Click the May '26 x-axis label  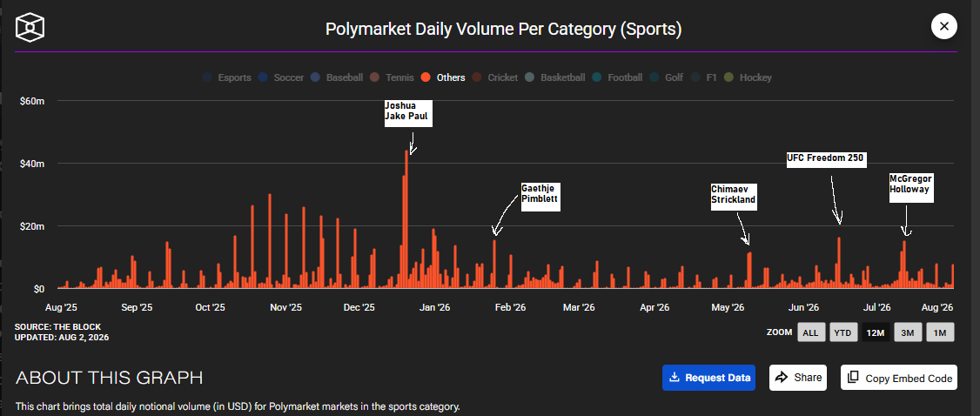pos(728,307)
